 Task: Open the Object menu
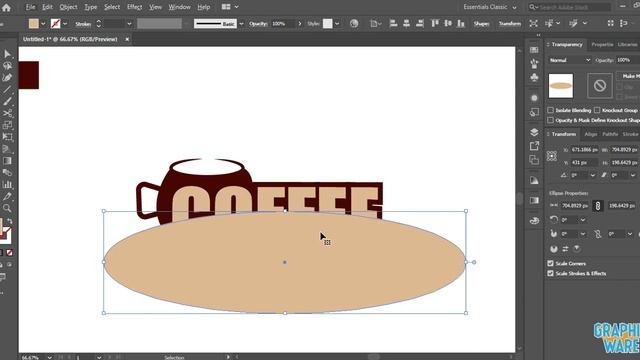tap(68, 7)
